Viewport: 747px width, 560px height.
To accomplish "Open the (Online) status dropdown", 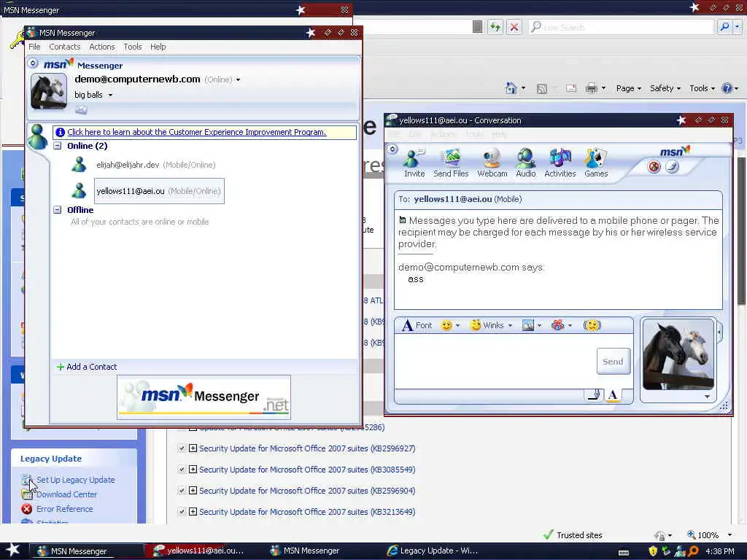I will tap(239, 80).
